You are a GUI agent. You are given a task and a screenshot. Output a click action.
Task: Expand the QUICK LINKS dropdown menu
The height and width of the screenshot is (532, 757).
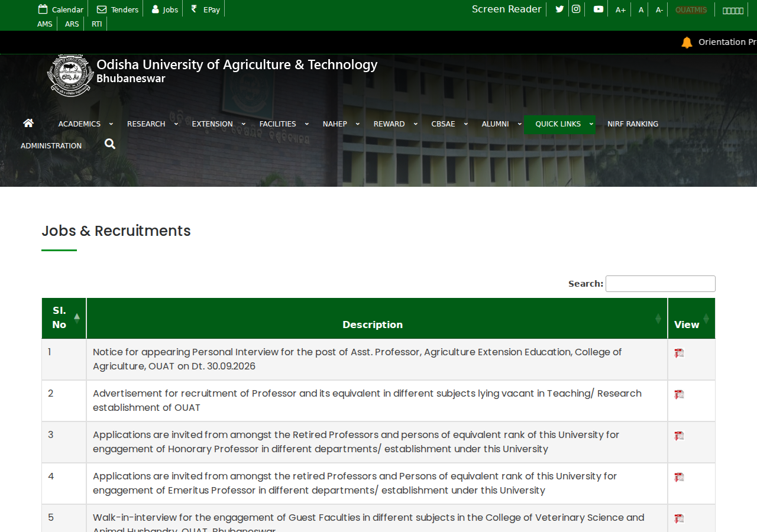pyautogui.click(x=559, y=124)
